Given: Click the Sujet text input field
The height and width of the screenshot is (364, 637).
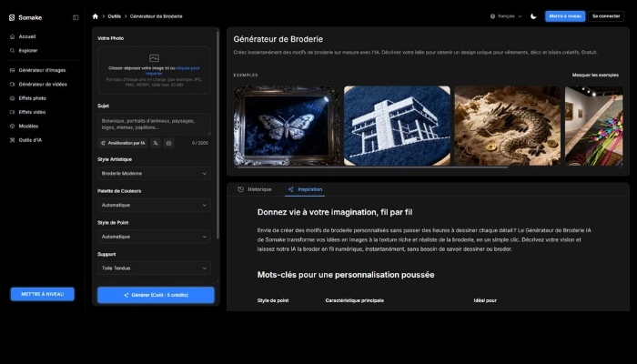Looking at the screenshot, I should (x=154, y=125).
